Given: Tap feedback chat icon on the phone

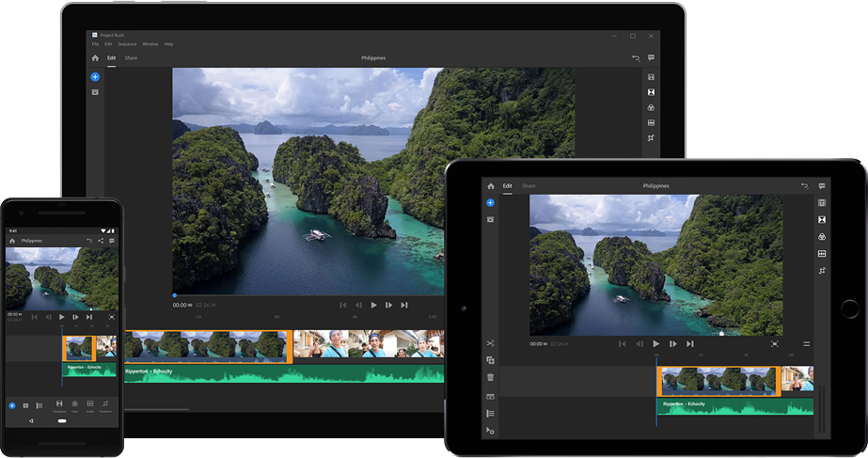Looking at the screenshot, I should tap(111, 241).
